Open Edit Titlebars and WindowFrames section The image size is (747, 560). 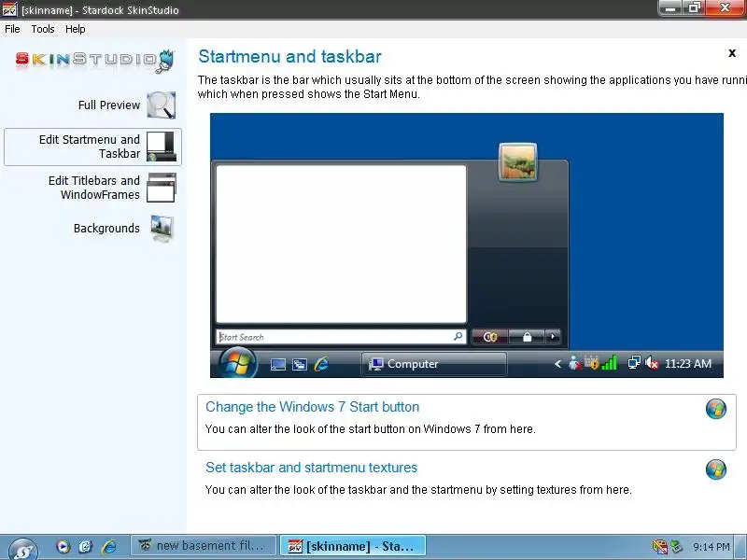pyautogui.click(x=94, y=188)
